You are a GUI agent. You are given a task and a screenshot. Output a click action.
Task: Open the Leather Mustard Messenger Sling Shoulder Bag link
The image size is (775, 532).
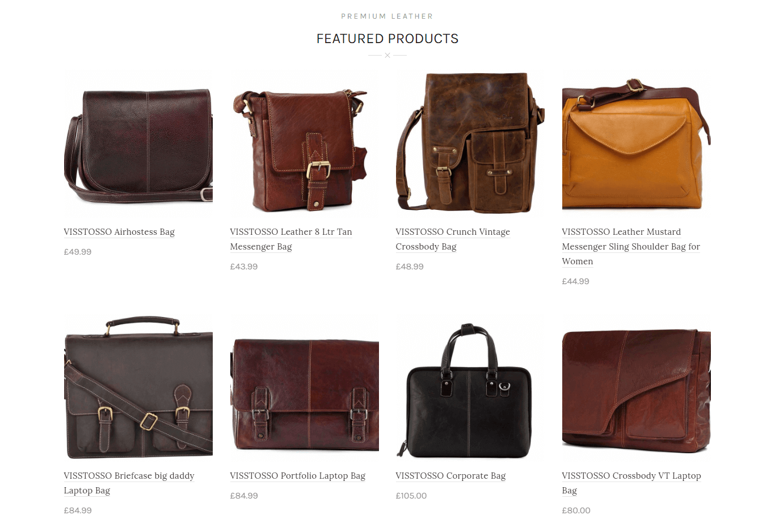click(631, 247)
